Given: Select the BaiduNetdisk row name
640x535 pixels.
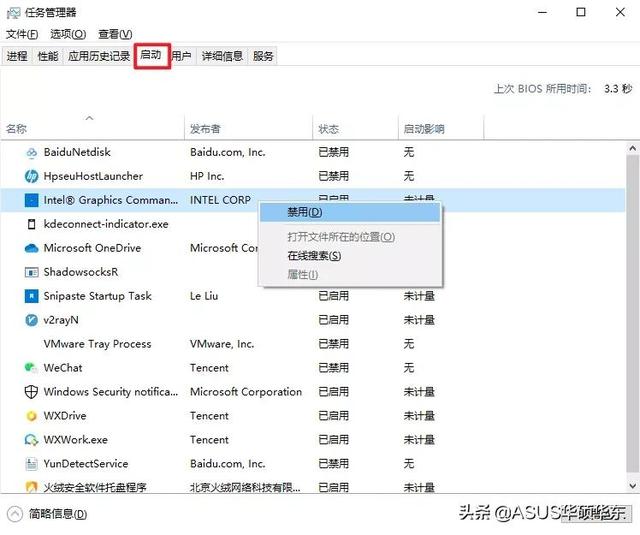Looking at the screenshot, I should (x=77, y=152).
